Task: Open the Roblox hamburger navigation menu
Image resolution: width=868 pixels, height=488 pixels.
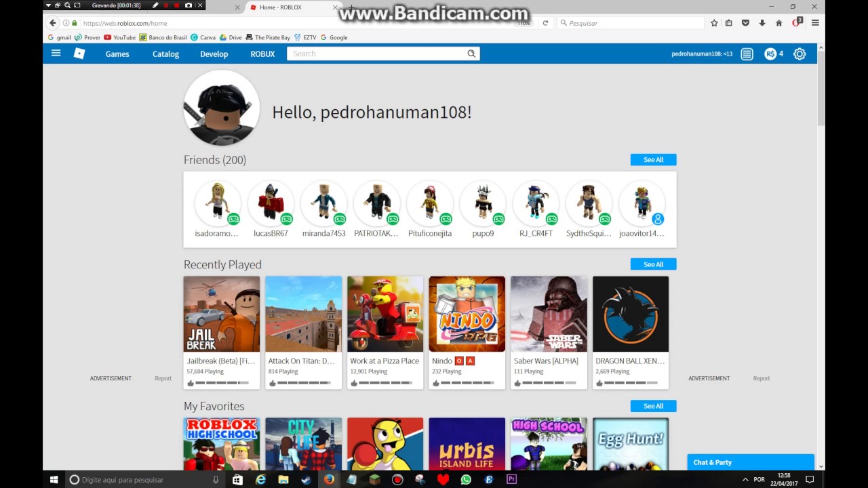Action: click(x=56, y=54)
